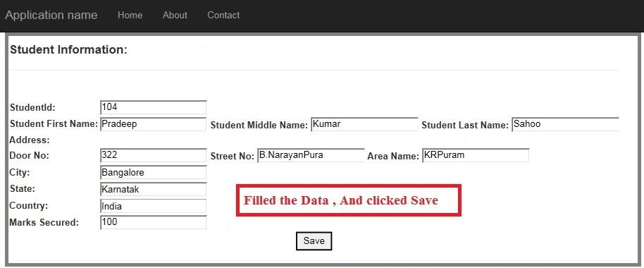The width and height of the screenshot is (644, 268).
Task: Open the Home nav link
Action: point(130,16)
